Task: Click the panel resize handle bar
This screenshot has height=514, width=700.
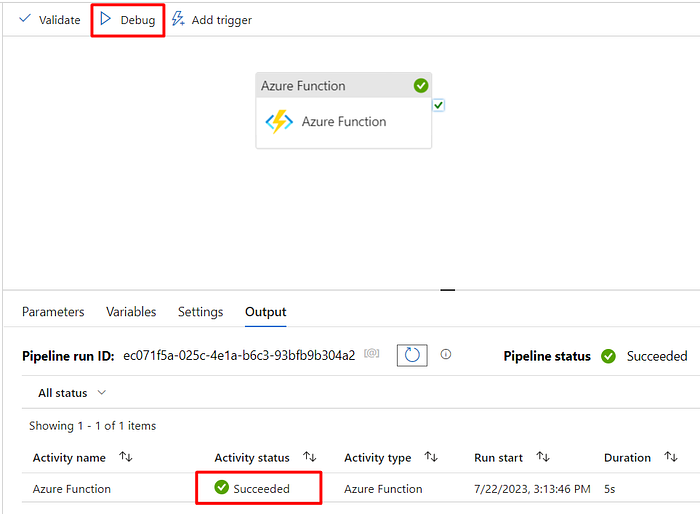Action: (x=447, y=290)
